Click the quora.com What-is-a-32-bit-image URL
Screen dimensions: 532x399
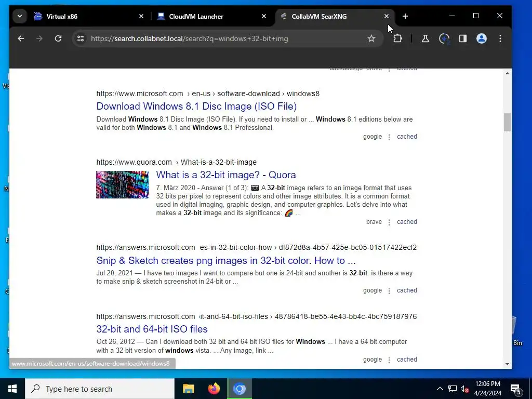click(177, 162)
